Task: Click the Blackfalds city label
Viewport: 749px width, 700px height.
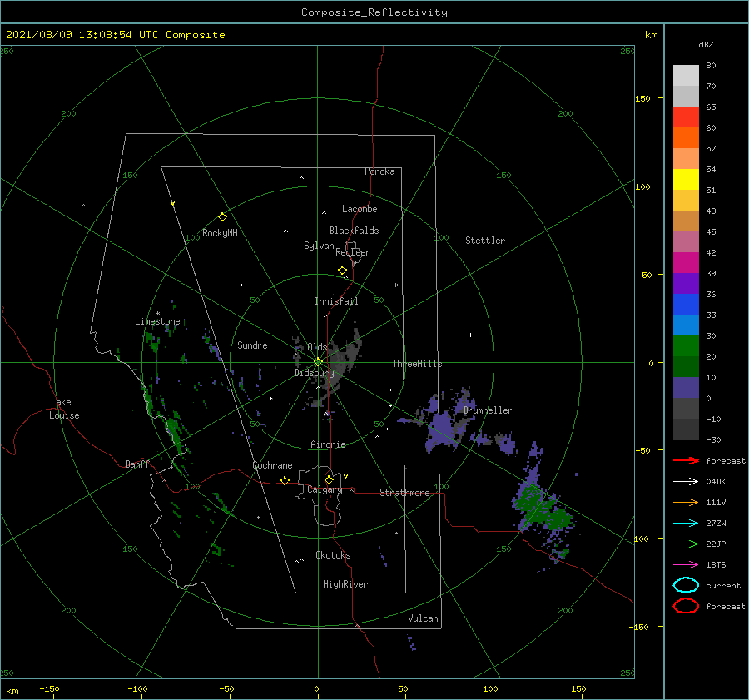Action: [x=354, y=231]
